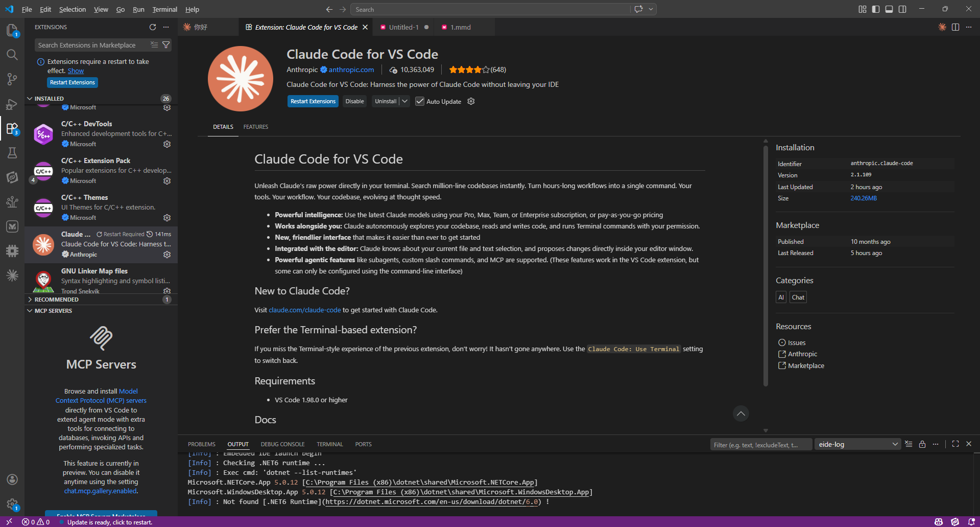Open the Explorer view in activity bar

[x=12, y=30]
